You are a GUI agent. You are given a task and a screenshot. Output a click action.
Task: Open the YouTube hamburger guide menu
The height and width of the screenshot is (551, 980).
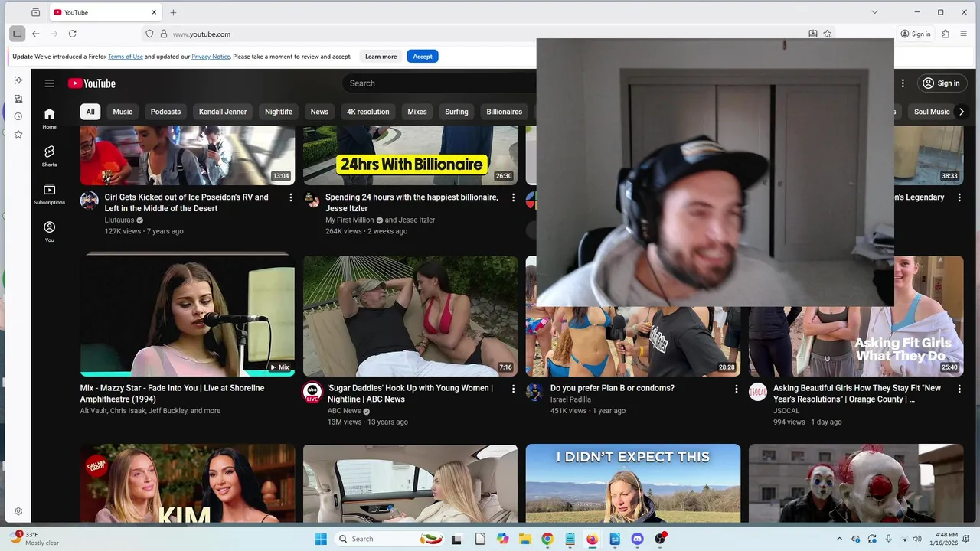point(50,83)
